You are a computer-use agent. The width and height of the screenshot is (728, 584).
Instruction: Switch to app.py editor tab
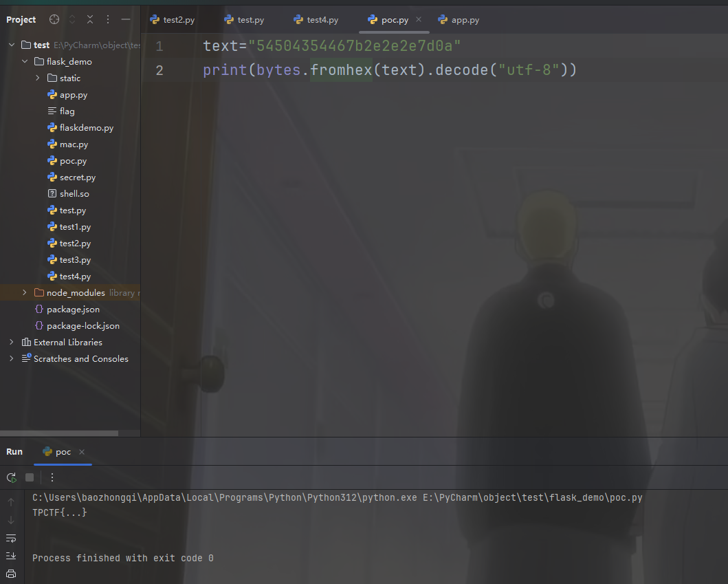(459, 19)
